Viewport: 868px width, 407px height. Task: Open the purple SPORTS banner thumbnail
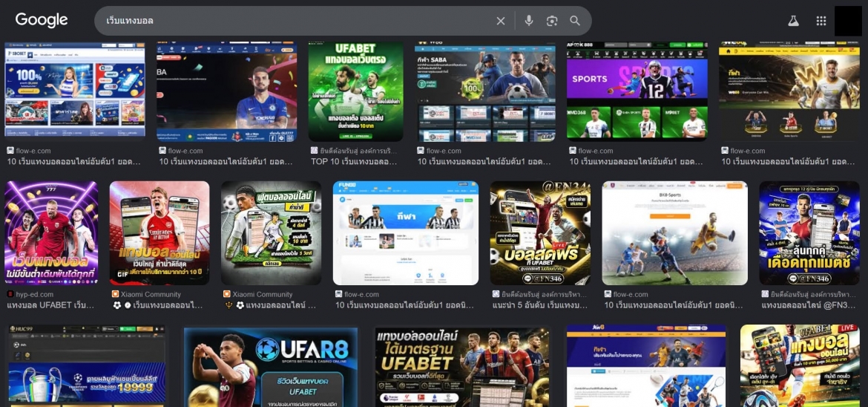[637, 91]
